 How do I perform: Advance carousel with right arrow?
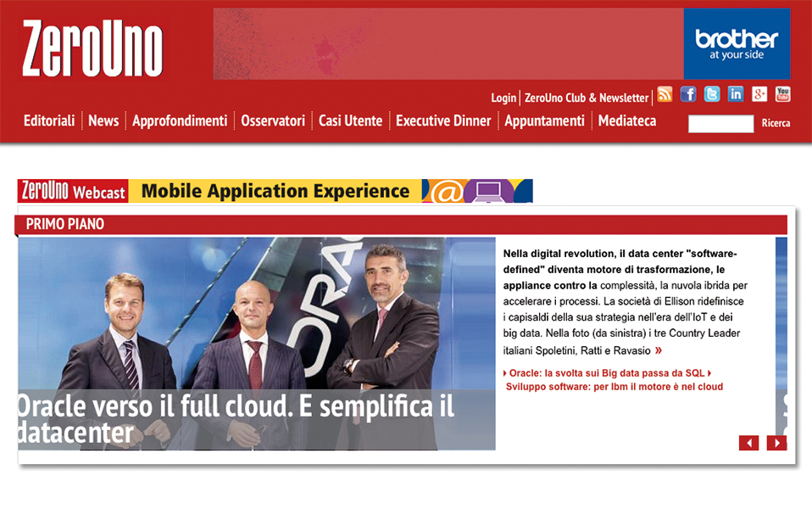tap(776, 443)
